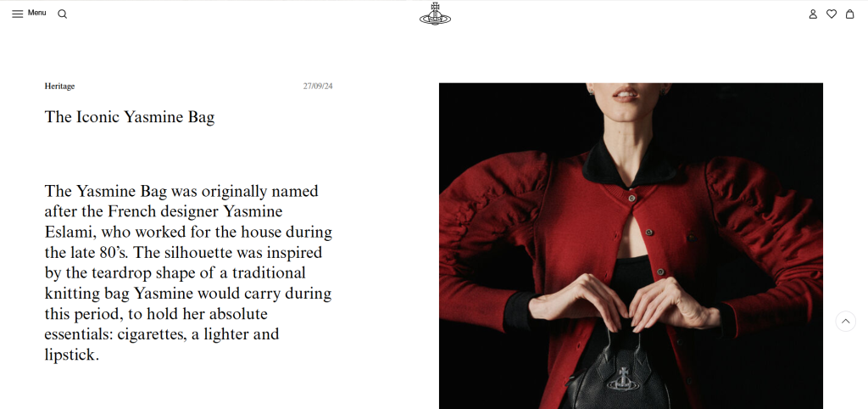This screenshot has height=409, width=868.
Task: Click the title "The Iconic Yasmine Bag"
Action: click(130, 117)
